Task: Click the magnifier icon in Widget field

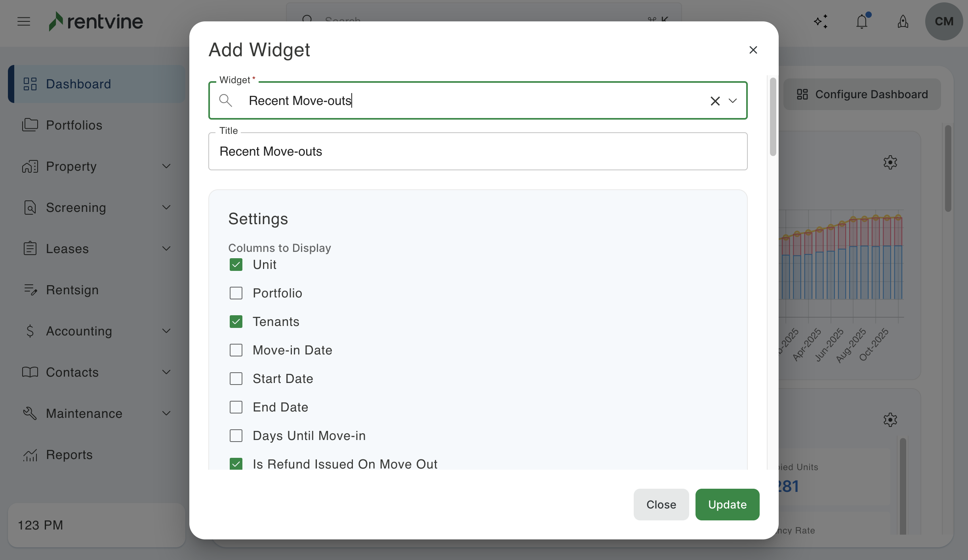Action: pyautogui.click(x=225, y=101)
